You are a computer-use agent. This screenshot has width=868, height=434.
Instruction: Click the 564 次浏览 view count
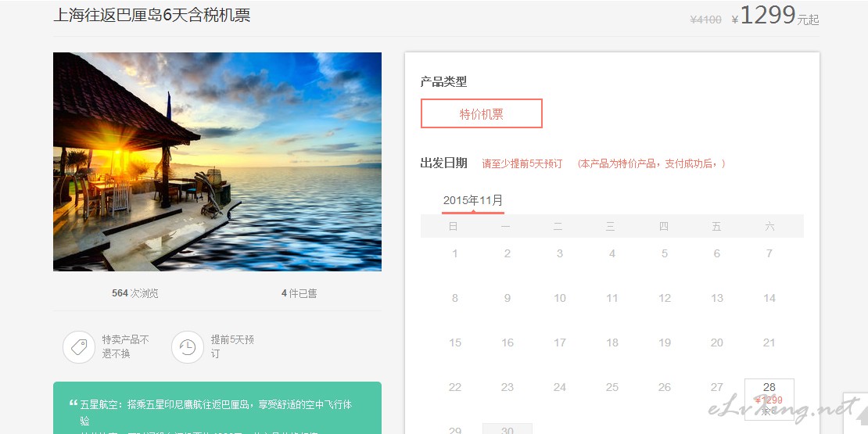click(135, 293)
